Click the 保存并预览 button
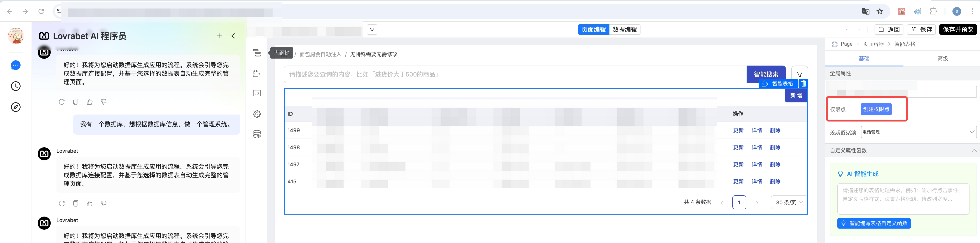This screenshot has width=980, height=243. pyautogui.click(x=957, y=30)
